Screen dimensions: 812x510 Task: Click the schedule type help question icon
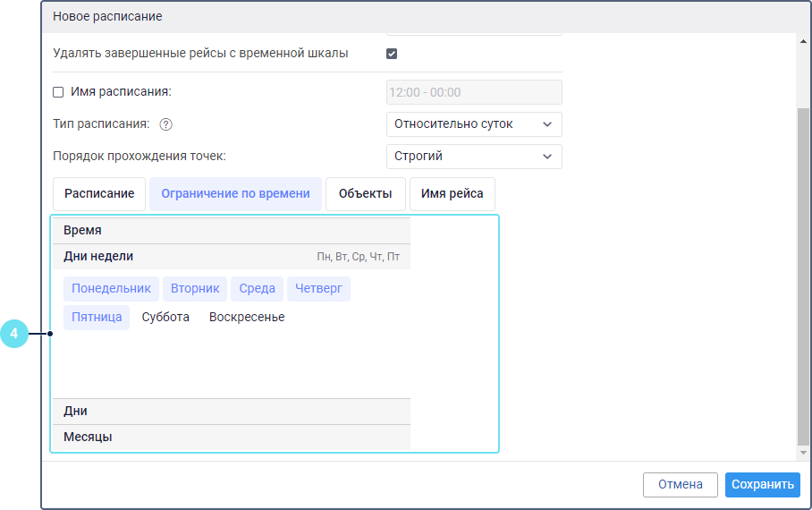[x=165, y=124]
